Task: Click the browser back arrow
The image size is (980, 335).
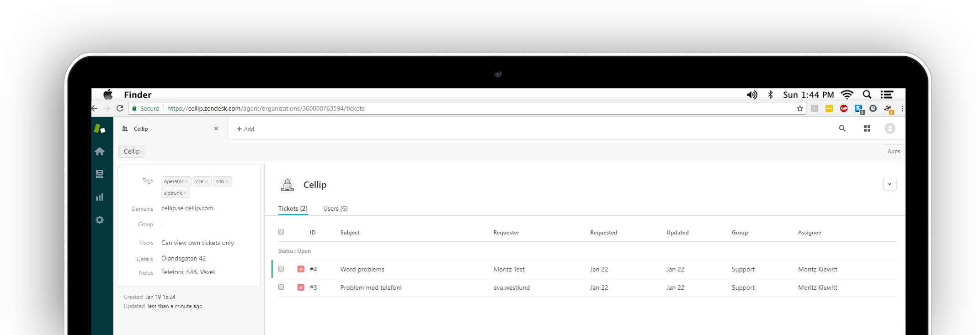Action: pyautogui.click(x=95, y=108)
